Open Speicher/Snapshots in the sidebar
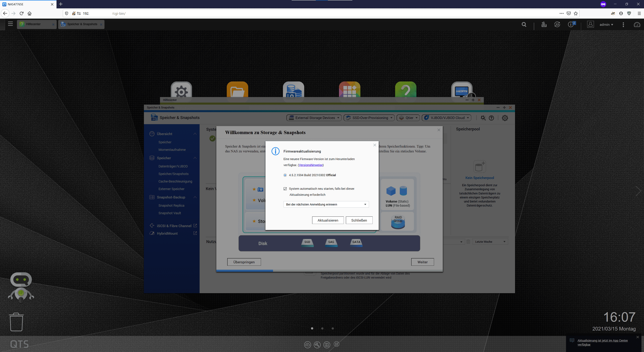The image size is (644, 352). click(174, 174)
